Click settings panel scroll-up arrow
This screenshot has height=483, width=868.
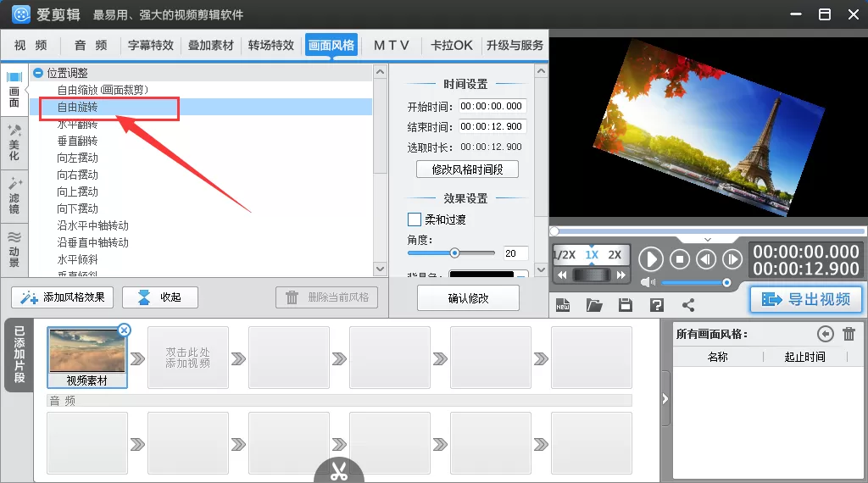pos(541,71)
